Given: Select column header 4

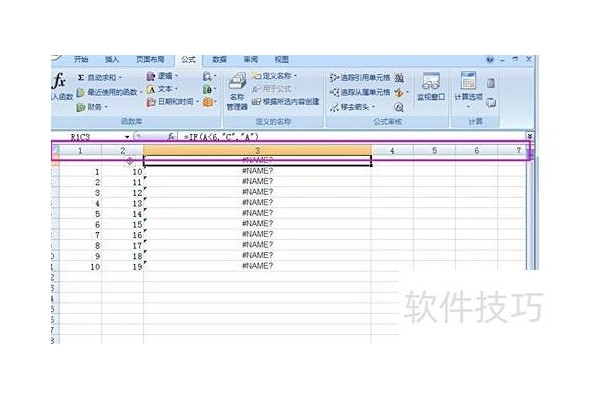Looking at the screenshot, I should [392, 150].
